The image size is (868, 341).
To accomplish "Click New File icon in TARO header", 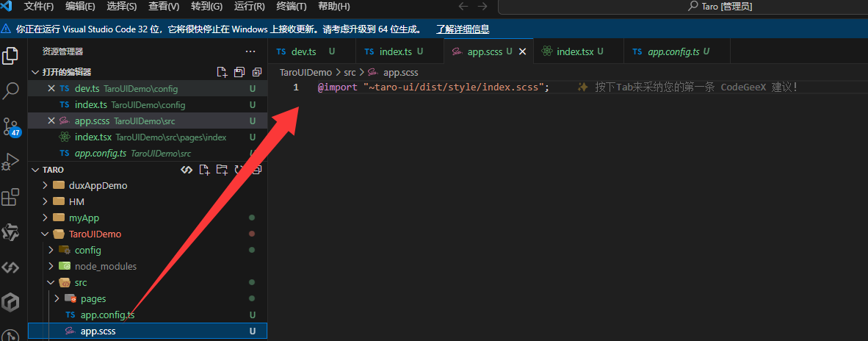I will pos(204,169).
